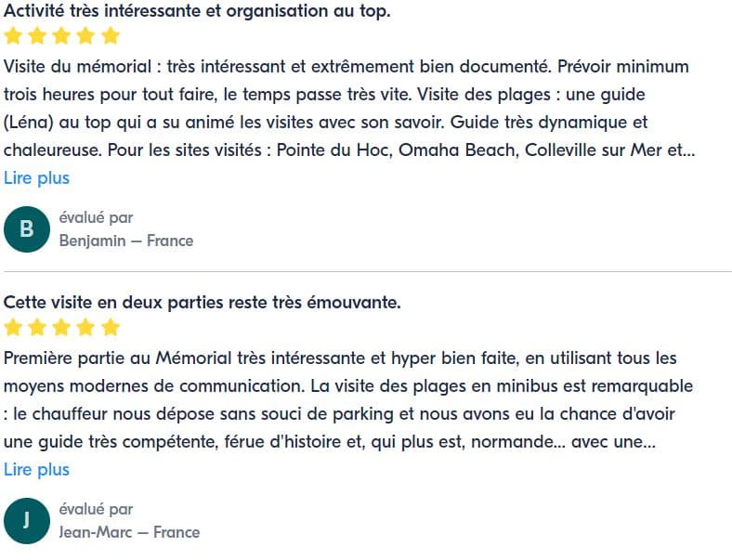Select the reviewer name "Benjamin — France"

126,241
